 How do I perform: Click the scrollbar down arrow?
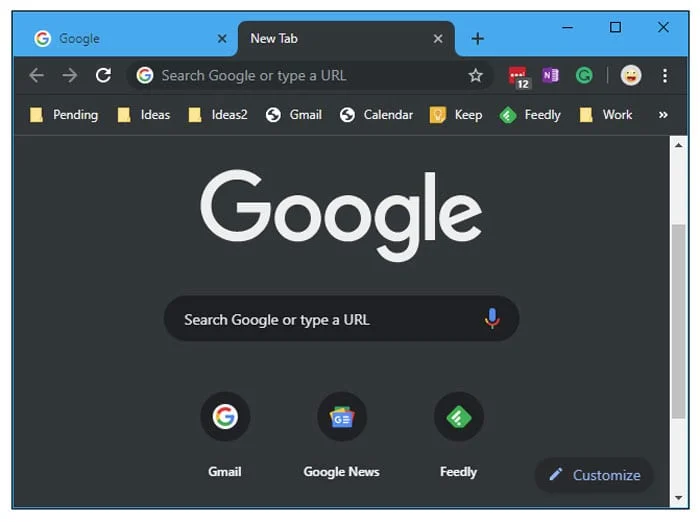[679, 497]
